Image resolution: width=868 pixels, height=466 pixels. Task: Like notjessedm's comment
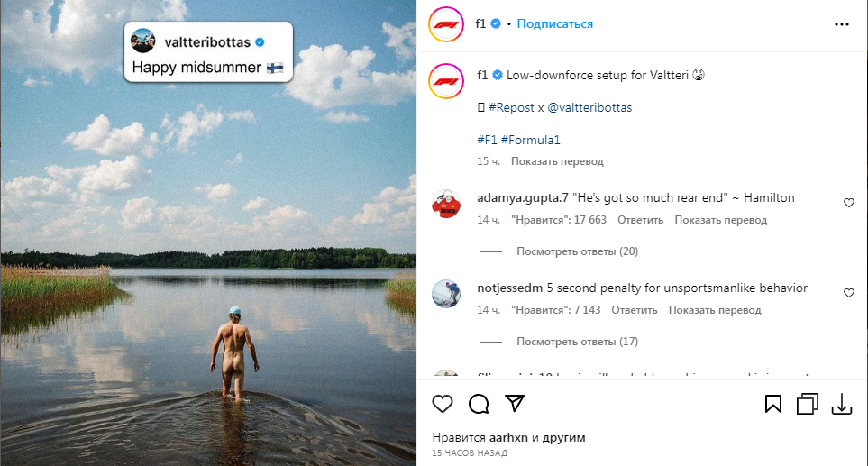tap(848, 293)
